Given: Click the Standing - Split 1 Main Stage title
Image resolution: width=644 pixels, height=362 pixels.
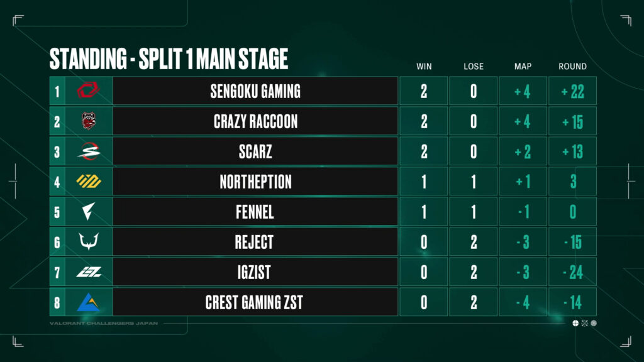Looking at the screenshot, I should click(169, 58).
